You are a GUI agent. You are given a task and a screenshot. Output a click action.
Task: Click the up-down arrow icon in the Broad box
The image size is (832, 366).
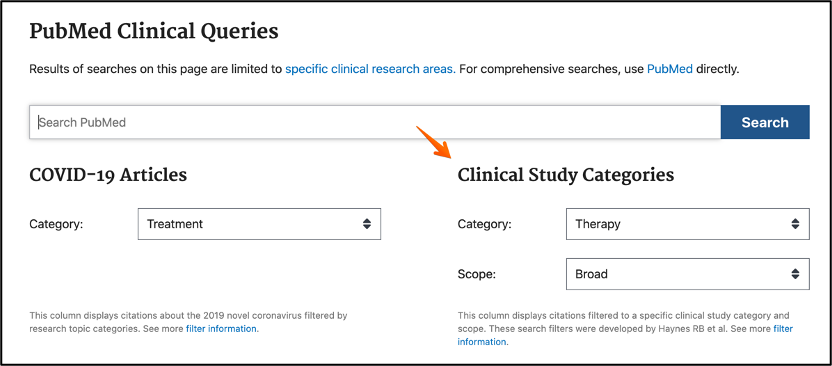(x=795, y=274)
